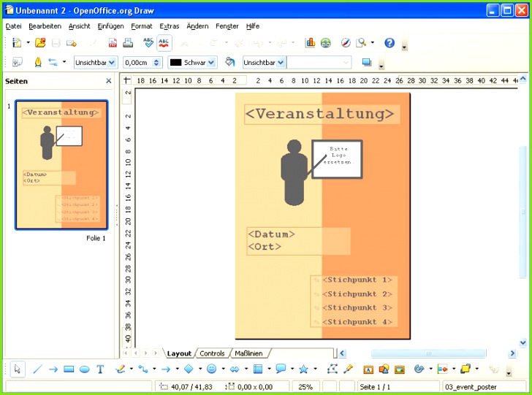Select the Symbol Shapes smiley tool
Image resolution: width=532 pixels, height=395 pixels.
click(211, 369)
